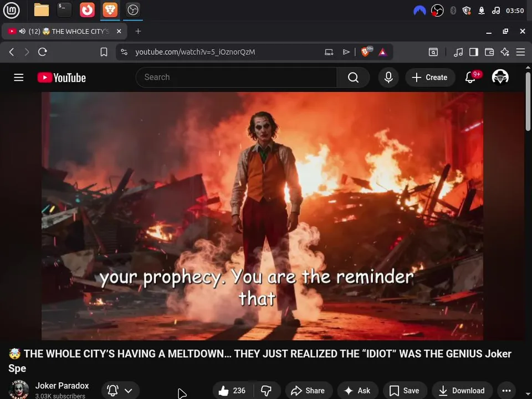Image resolution: width=532 pixels, height=399 pixels.
Task: Save the video to a playlist
Action: pyautogui.click(x=405, y=391)
